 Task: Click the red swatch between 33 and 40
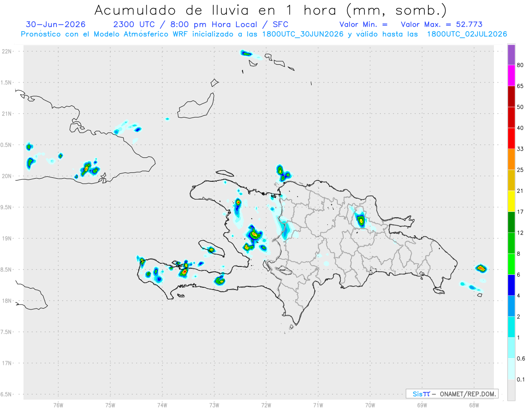tap(511, 138)
